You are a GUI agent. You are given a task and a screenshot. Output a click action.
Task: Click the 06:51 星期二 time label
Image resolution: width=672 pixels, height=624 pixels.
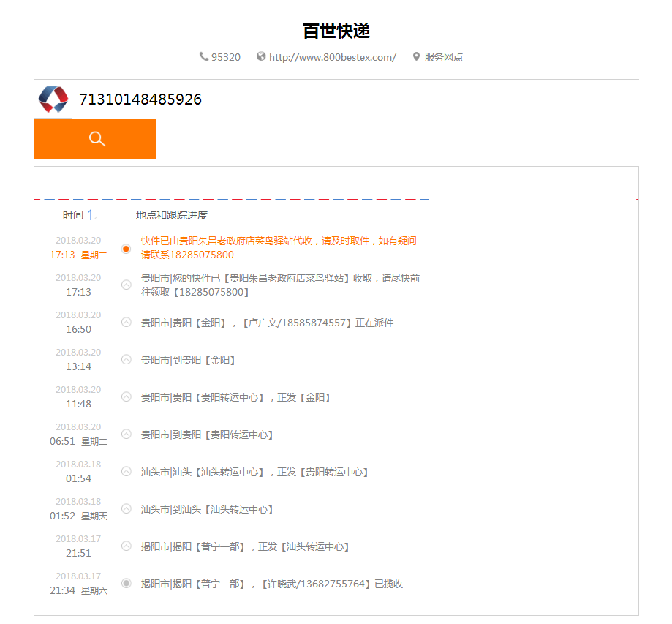click(x=78, y=441)
